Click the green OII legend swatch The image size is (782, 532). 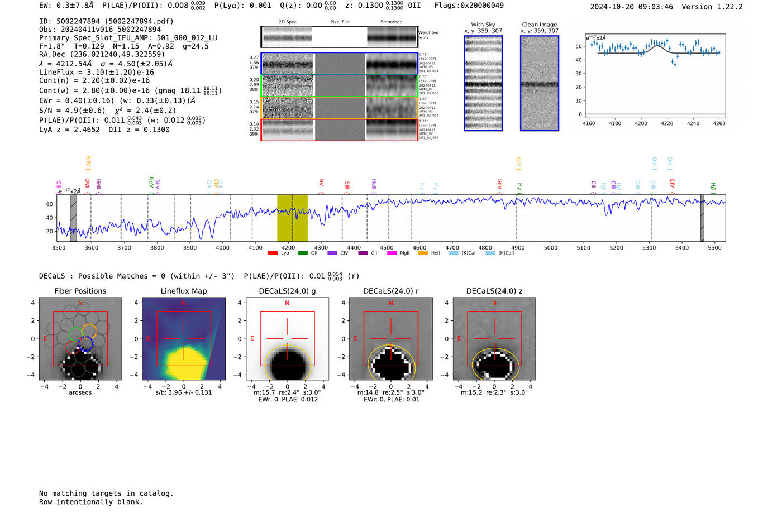coord(303,253)
